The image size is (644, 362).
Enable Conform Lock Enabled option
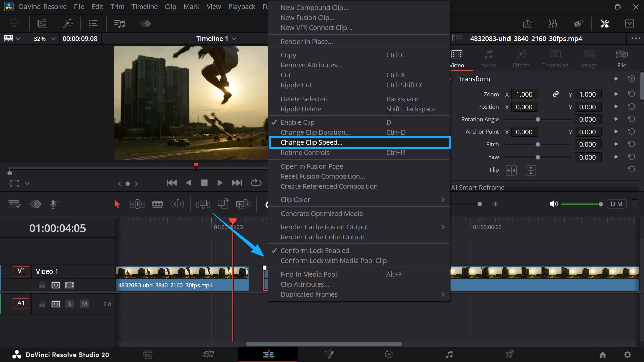[x=315, y=250]
